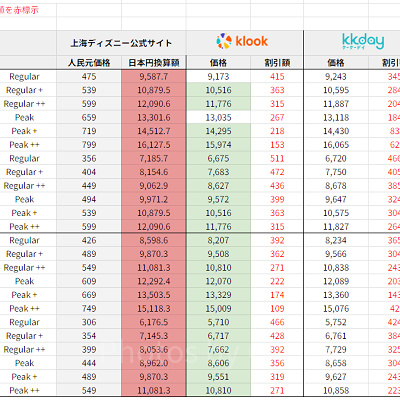
Task: Click the yen value 16,127.5
Action: 154,145
